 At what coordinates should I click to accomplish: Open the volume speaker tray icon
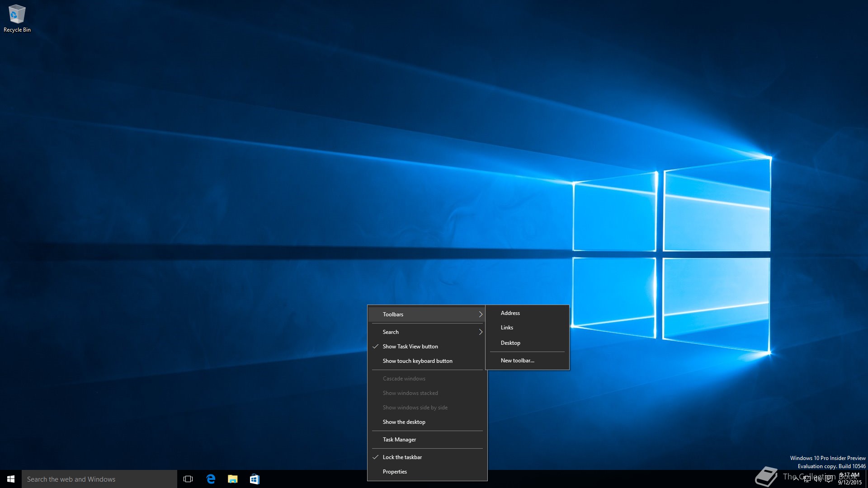(818, 479)
